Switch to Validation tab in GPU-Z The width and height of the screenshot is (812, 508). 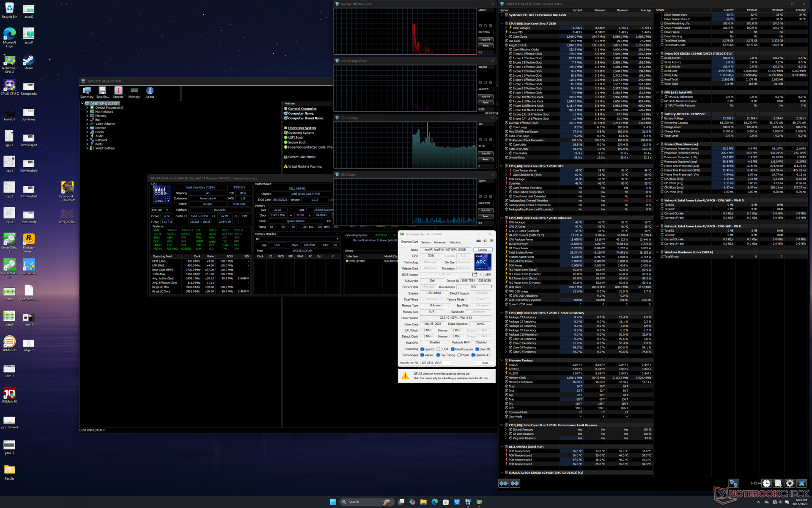455,242
